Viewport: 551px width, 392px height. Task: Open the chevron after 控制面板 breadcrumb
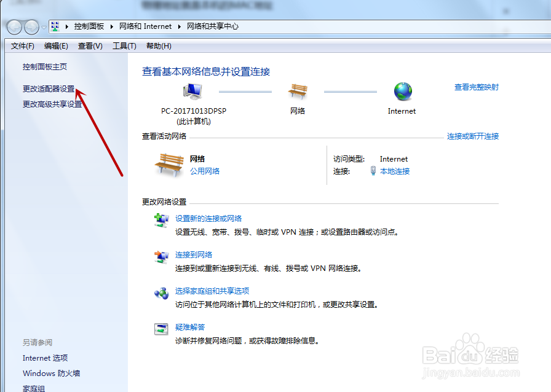pyautogui.click(x=112, y=26)
